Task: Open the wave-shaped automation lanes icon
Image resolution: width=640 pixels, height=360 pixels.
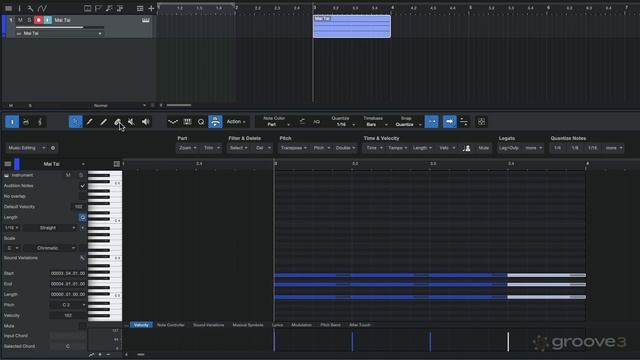Action: pos(173,122)
